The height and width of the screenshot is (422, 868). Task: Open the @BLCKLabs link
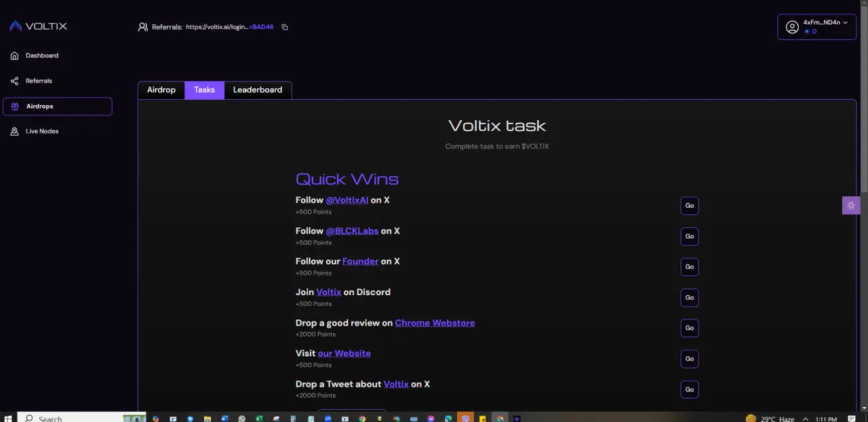pyautogui.click(x=352, y=231)
